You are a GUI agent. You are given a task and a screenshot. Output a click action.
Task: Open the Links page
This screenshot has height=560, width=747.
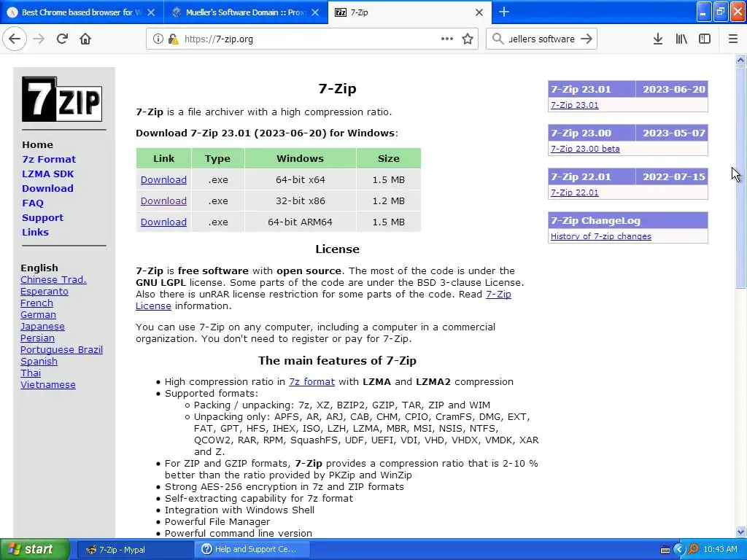(35, 233)
